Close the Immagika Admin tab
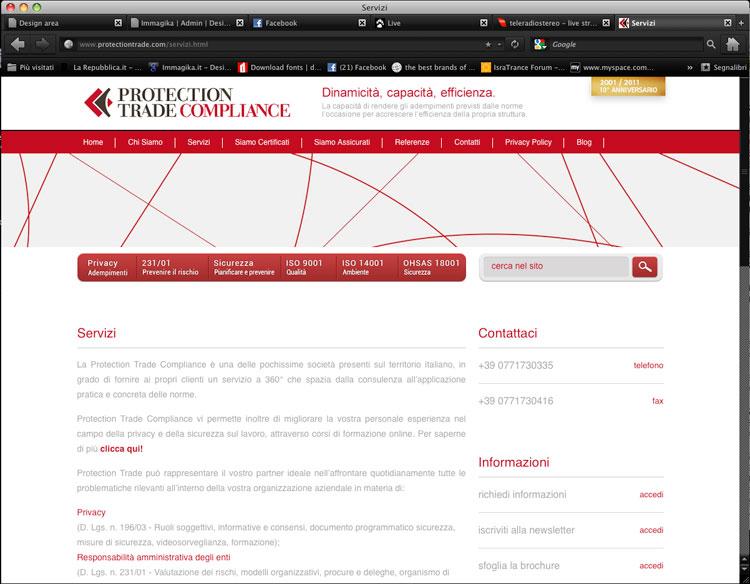Viewport: 750px width, 584px height. pyautogui.click(x=240, y=23)
